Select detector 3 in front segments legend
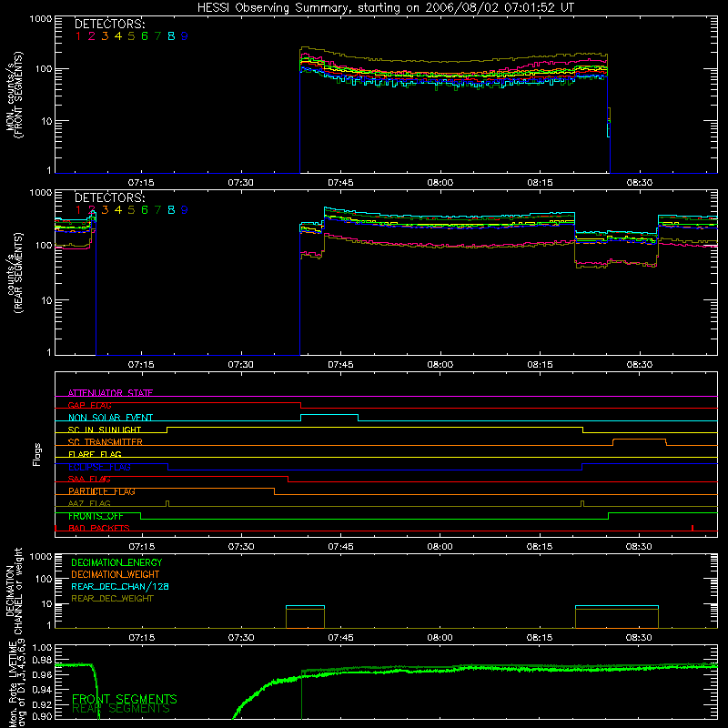 coord(105,36)
